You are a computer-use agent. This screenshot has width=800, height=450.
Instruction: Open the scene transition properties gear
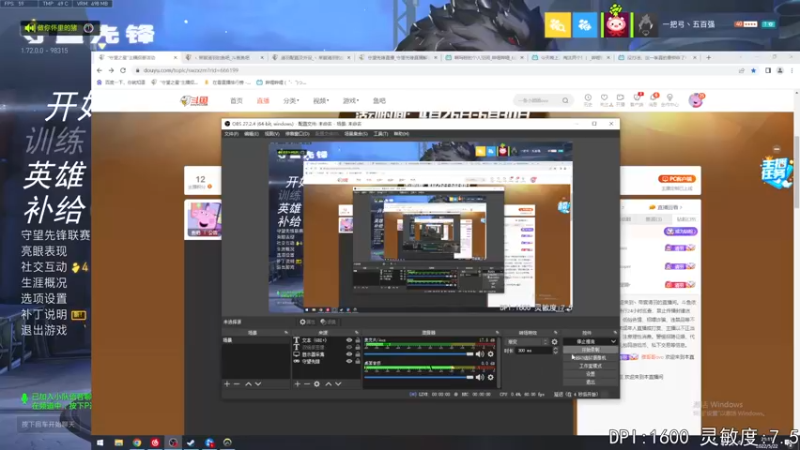point(555,341)
